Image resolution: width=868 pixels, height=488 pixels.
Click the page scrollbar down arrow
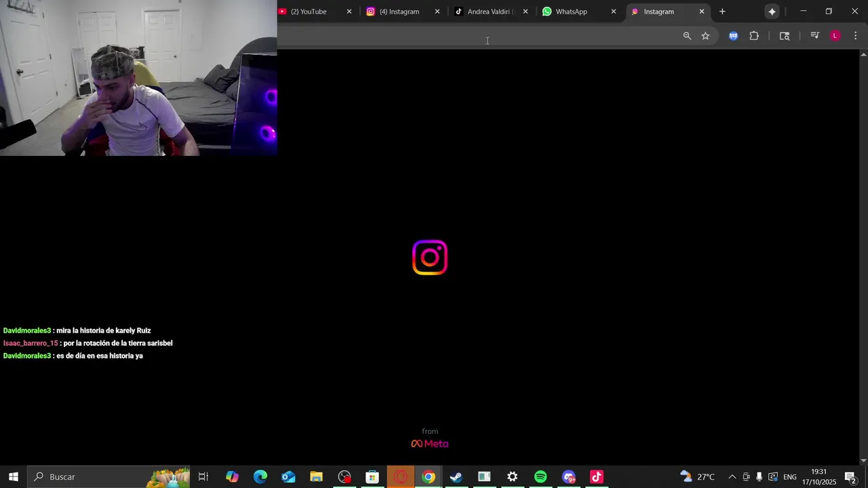point(863,461)
